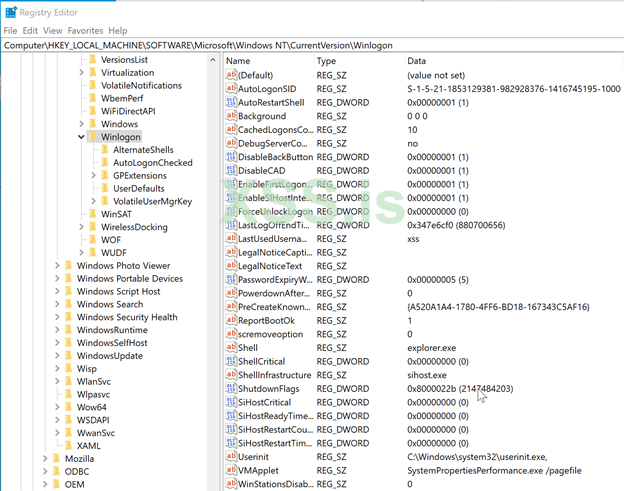Expand the Windows Photo Viewer key
624x491 pixels.
pos(57,265)
